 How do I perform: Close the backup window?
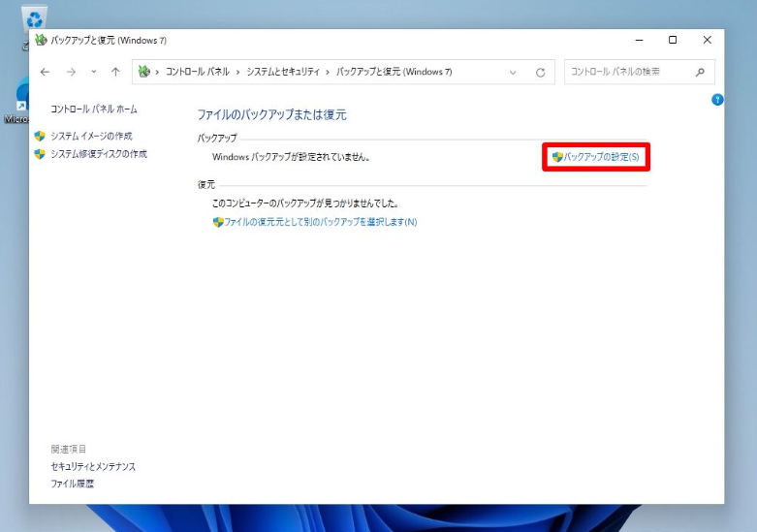707,40
